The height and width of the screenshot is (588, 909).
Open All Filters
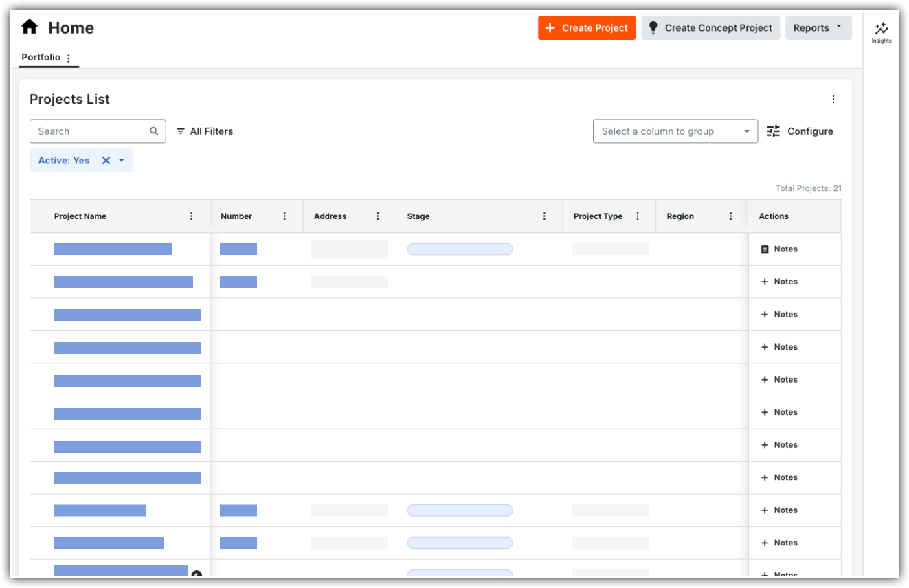(205, 131)
